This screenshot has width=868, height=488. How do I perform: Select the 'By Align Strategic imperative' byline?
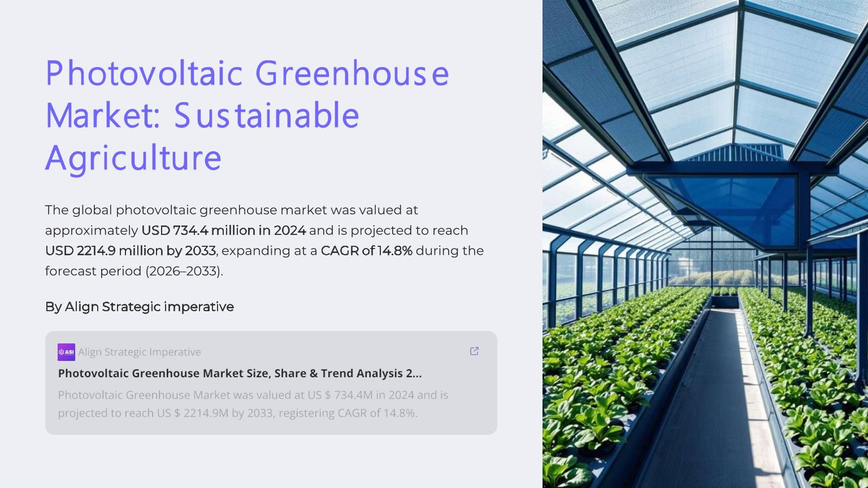click(x=139, y=307)
